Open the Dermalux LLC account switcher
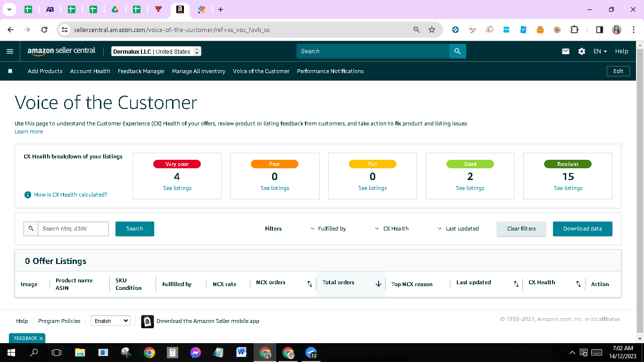644x362 pixels. coord(156,51)
